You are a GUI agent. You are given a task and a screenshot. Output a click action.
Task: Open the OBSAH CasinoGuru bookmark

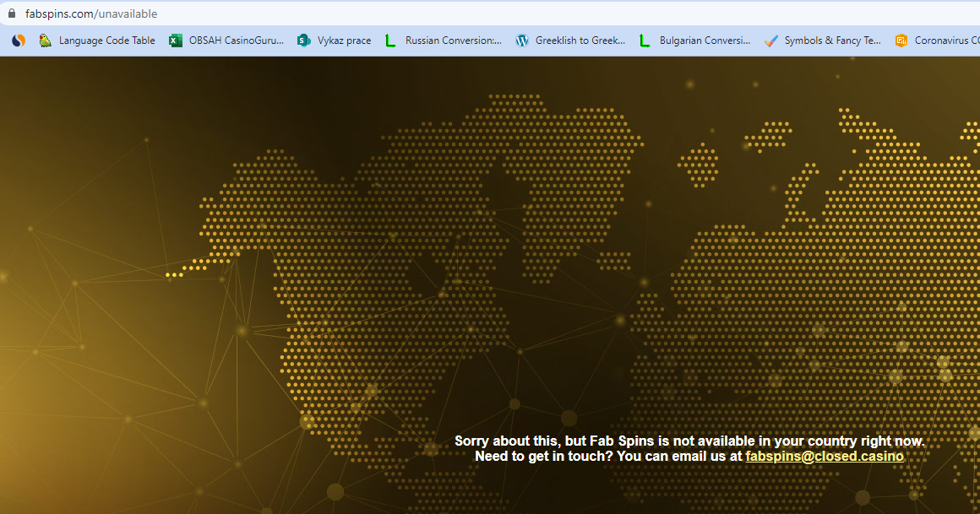click(x=236, y=41)
